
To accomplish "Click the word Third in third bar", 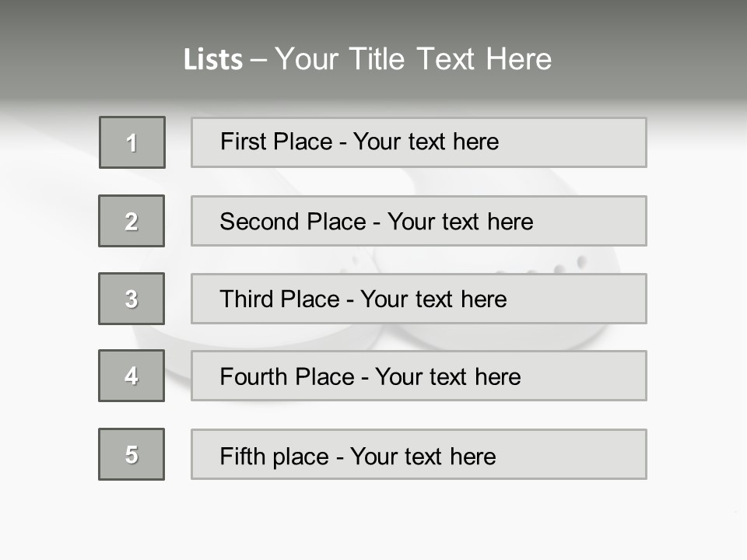I will 248,299.
